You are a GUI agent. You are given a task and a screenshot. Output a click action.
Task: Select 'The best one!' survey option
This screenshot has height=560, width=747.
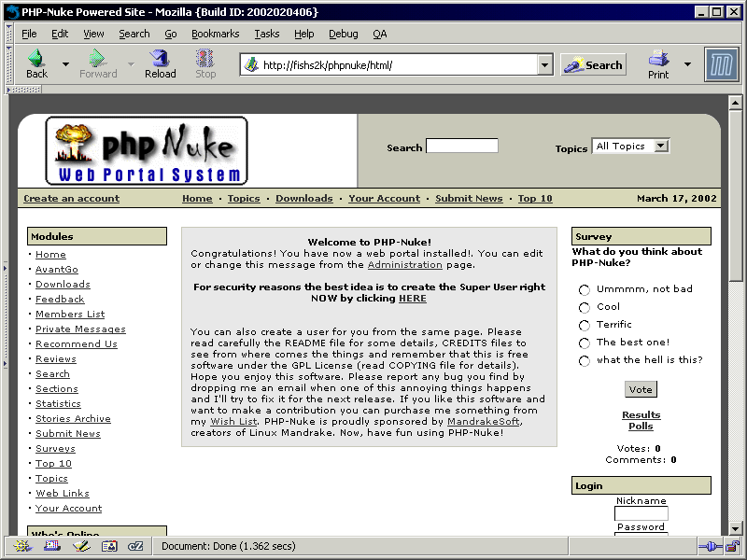coord(585,343)
